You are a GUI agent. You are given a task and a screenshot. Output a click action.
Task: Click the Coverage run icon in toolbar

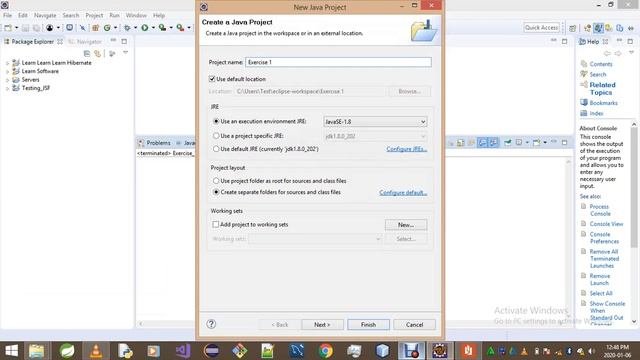tap(162, 28)
